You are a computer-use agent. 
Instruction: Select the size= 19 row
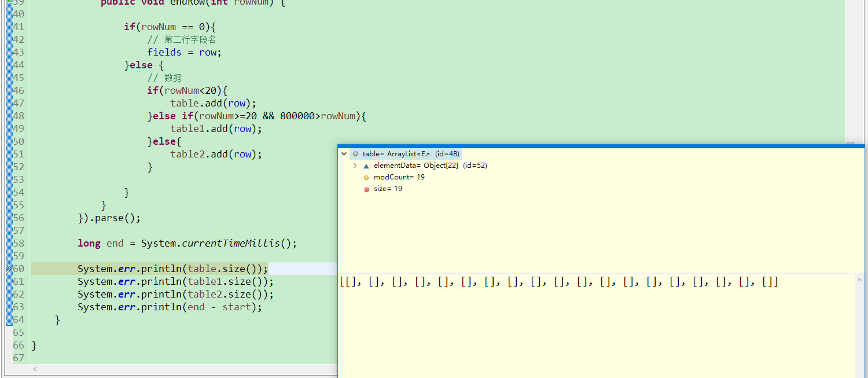[x=388, y=189]
